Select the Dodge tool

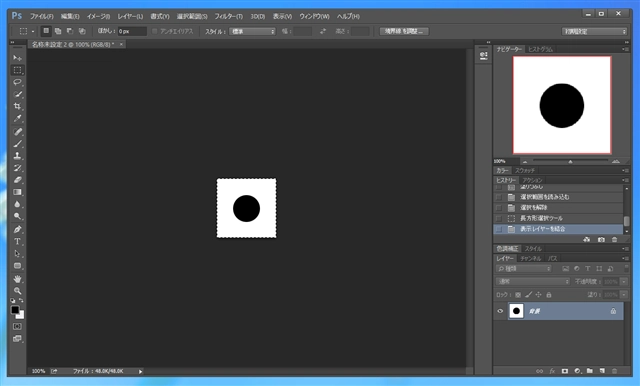click(x=17, y=216)
